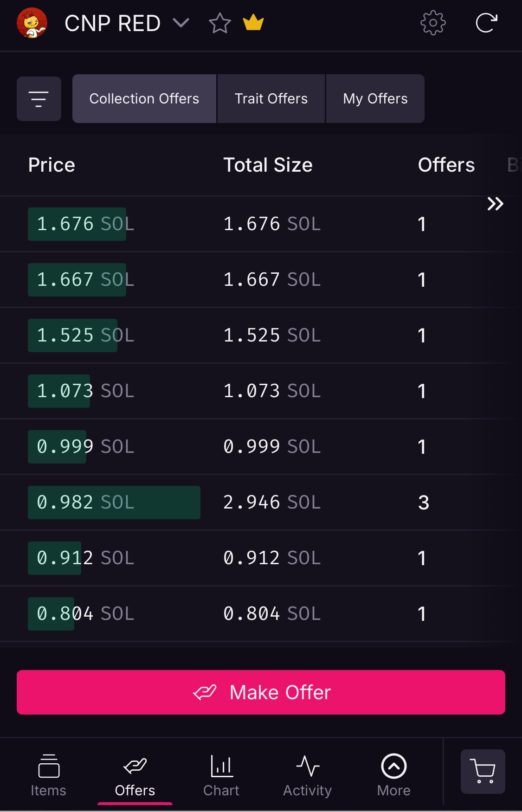Click the yellow crown icon
522x812 pixels.
(253, 23)
